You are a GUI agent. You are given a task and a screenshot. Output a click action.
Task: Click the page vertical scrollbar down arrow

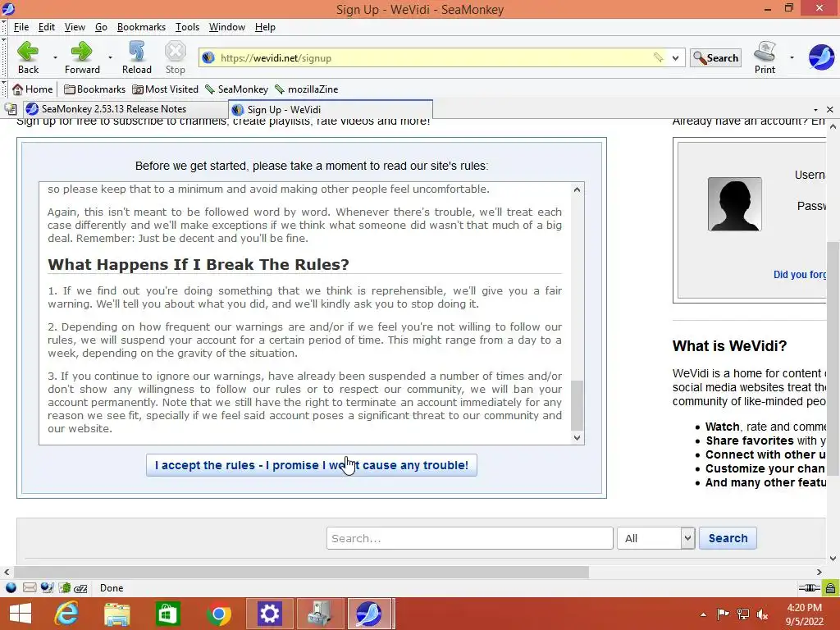tap(833, 558)
